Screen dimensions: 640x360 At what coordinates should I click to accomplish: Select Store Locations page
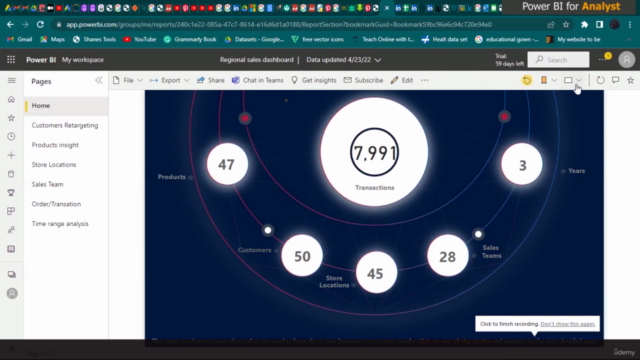tap(66, 164)
